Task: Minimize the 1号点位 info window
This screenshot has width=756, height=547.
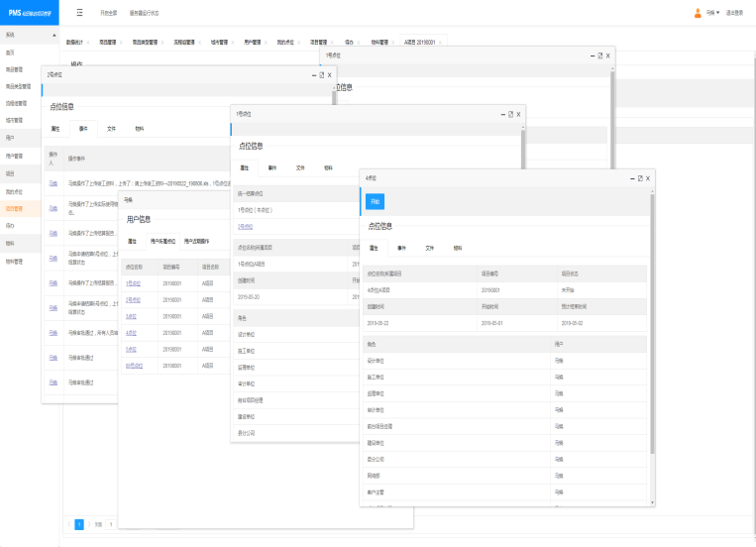Action: pos(502,114)
